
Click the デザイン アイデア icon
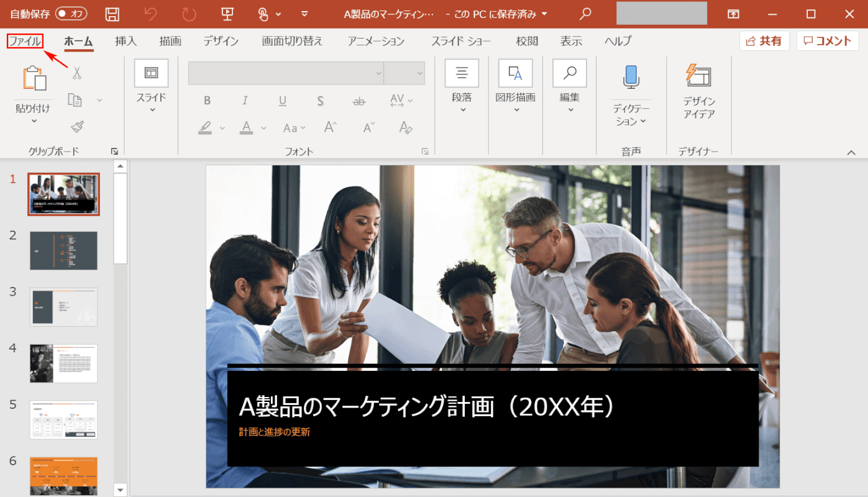pos(699,75)
